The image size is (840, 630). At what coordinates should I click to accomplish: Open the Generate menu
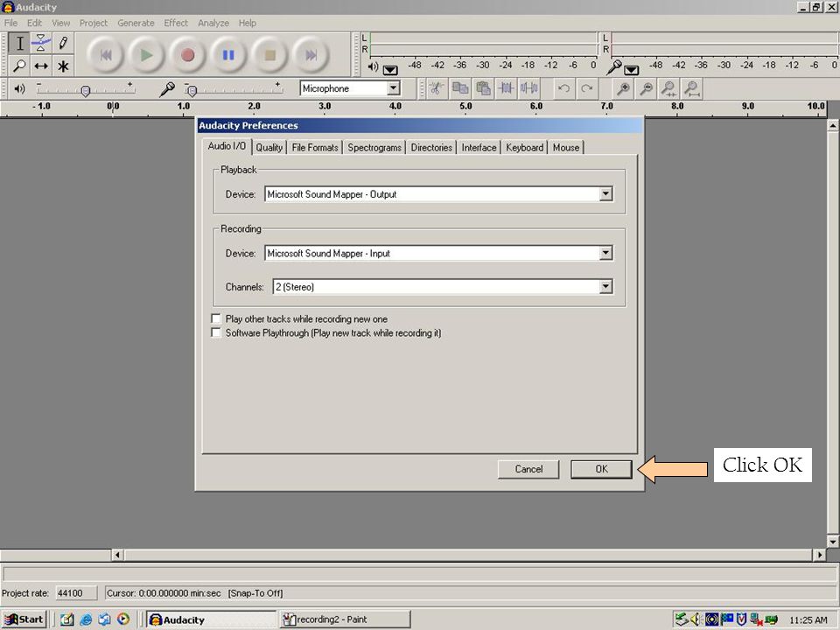pyautogui.click(x=136, y=23)
